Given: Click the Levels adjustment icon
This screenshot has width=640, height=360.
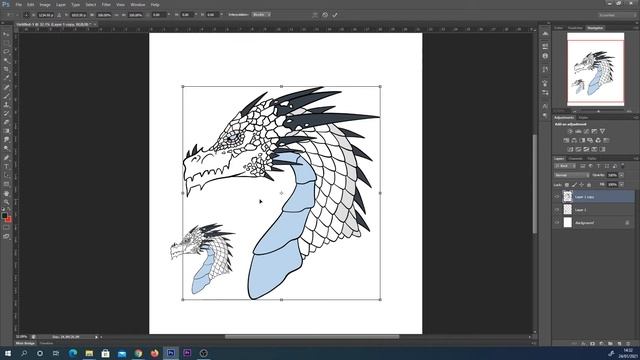Looking at the screenshot, I should pyautogui.click(x=578, y=131).
